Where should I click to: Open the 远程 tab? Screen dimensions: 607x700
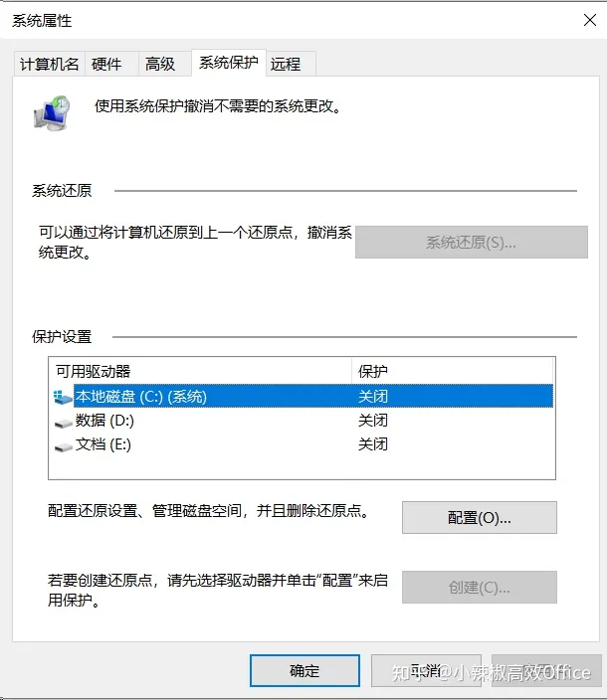pyautogui.click(x=291, y=64)
